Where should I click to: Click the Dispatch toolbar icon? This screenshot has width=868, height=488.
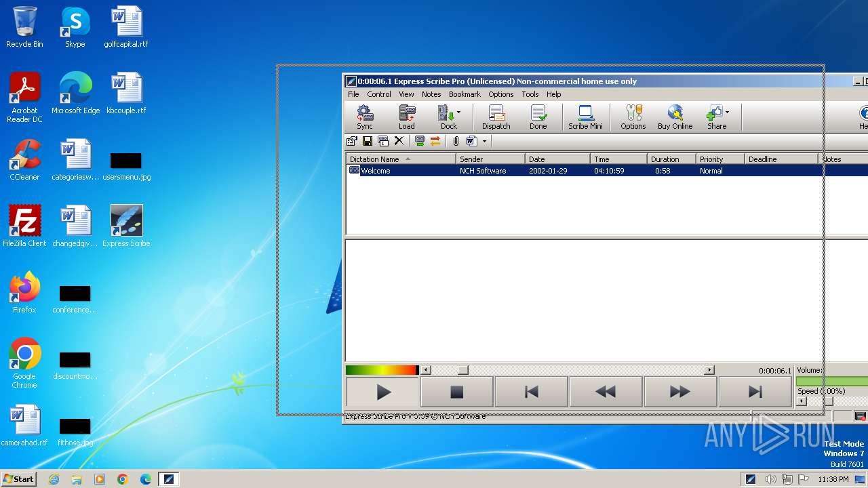pyautogui.click(x=496, y=117)
